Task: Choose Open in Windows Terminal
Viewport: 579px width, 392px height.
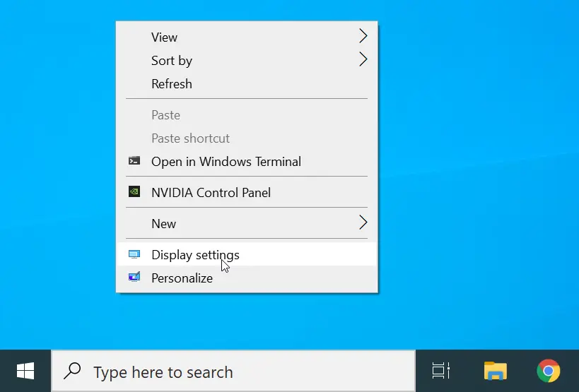Action: [x=226, y=161]
